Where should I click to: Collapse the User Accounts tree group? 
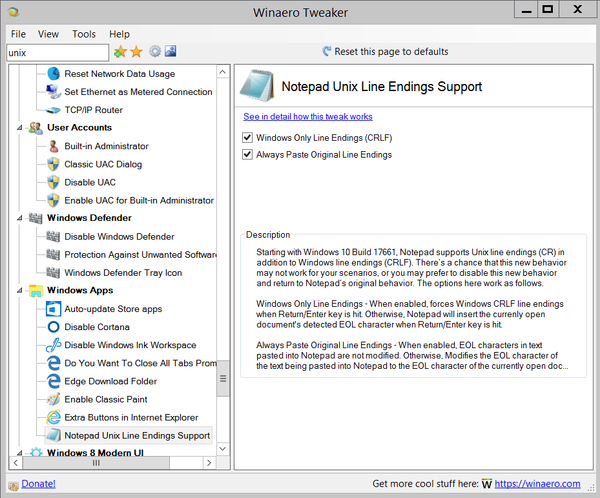(x=20, y=128)
